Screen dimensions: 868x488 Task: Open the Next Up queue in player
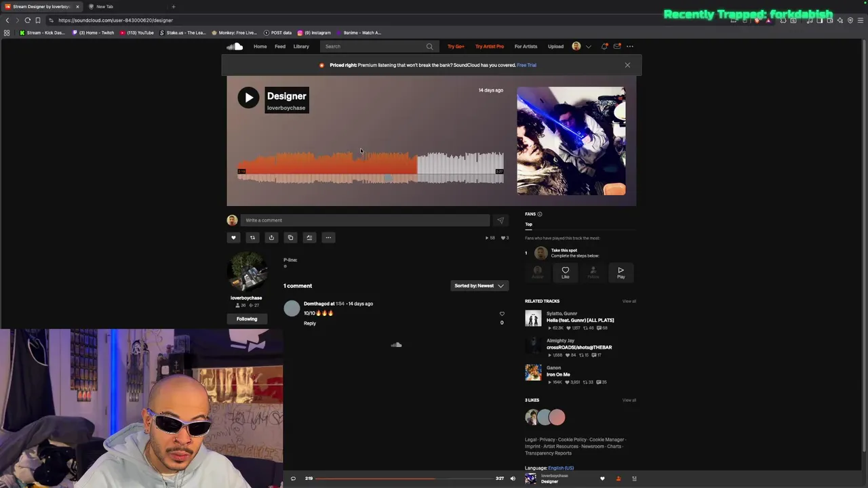coord(634,479)
